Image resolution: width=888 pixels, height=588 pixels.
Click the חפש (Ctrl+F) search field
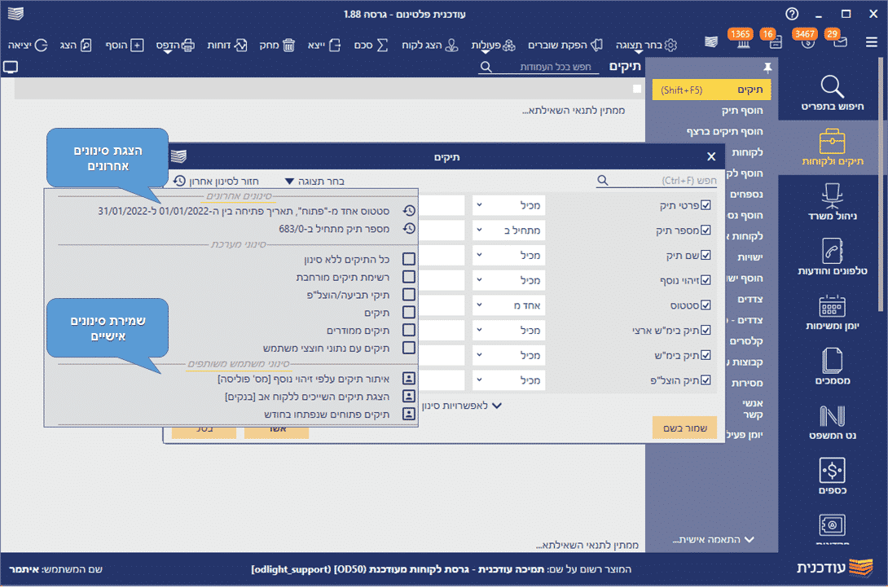[x=657, y=180]
